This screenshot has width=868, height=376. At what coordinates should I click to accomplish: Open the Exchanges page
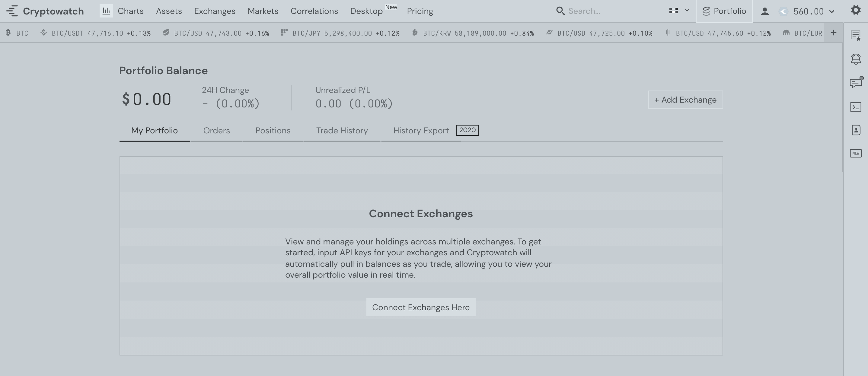(x=215, y=11)
